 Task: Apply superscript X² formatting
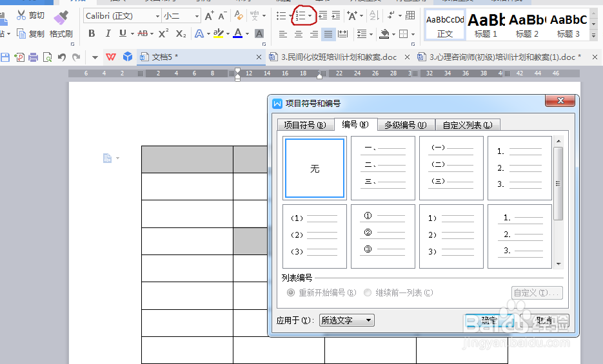tap(163, 34)
